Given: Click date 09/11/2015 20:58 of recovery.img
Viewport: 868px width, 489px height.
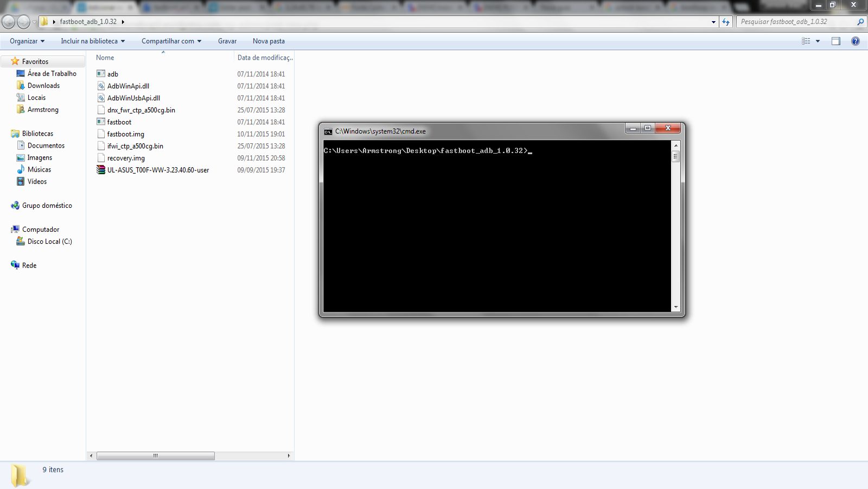Looking at the screenshot, I should (261, 158).
